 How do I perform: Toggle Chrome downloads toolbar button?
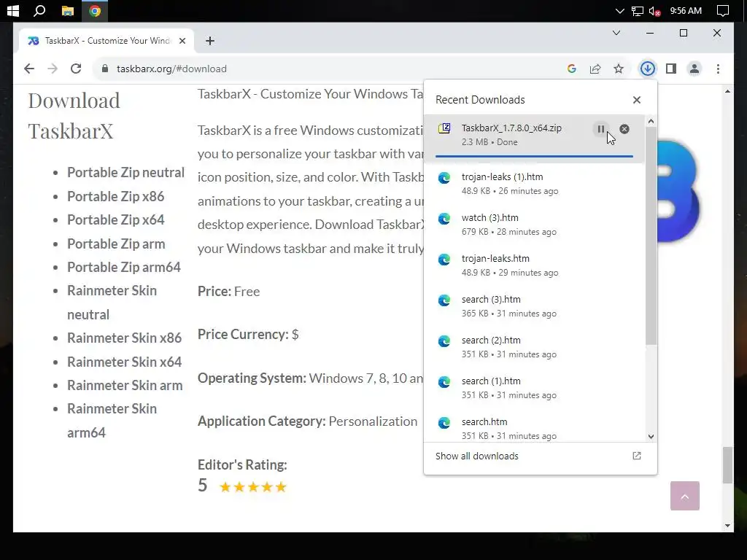pyautogui.click(x=647, y=69)
